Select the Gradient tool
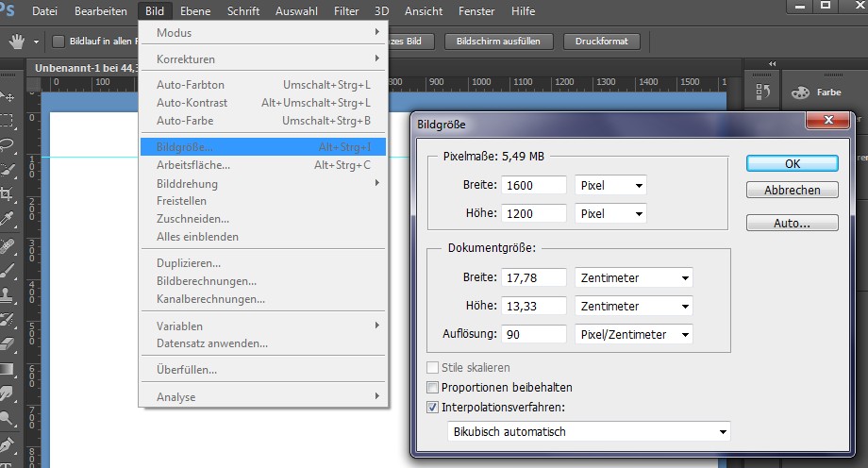868x468 pixels. click(x=7, y=369)
